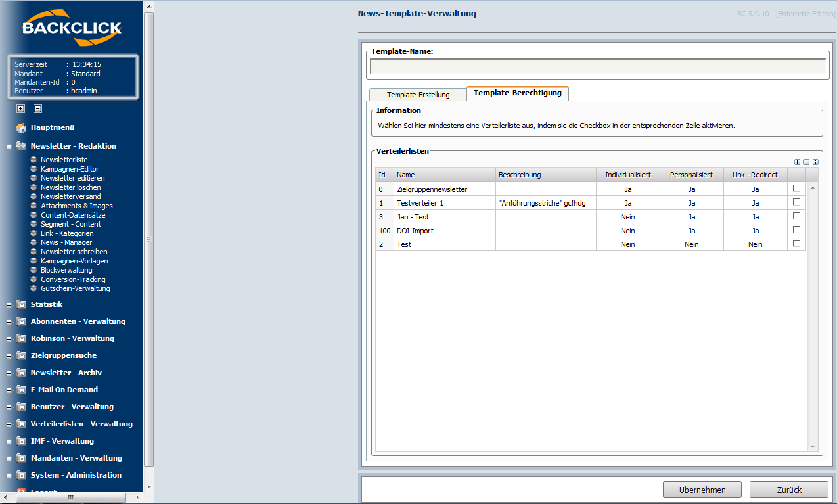
Task: Click the Individualisiert column header
Action: click(627, 174)
